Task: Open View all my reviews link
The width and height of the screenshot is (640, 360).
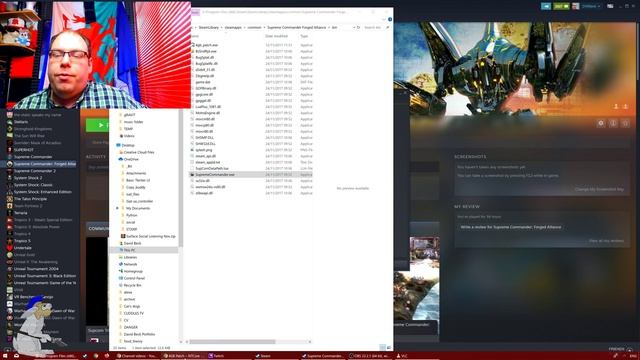Action: (606, 241)
